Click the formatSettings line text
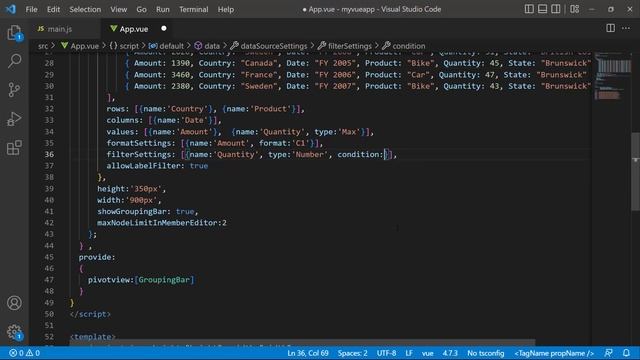Screen dimensions: 640x360 click(215, 143)
